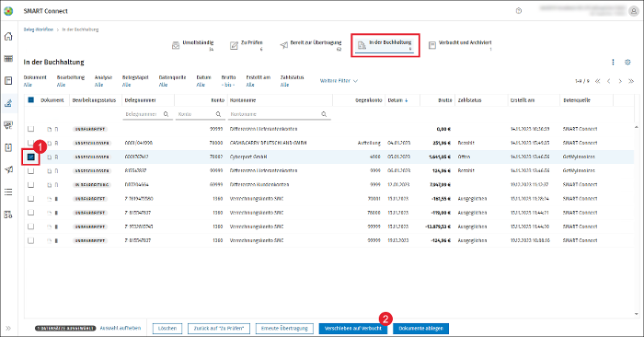644x337 pixels.
Task: Open the Erstellt am filter dropdown
Action: pos(259,81)
